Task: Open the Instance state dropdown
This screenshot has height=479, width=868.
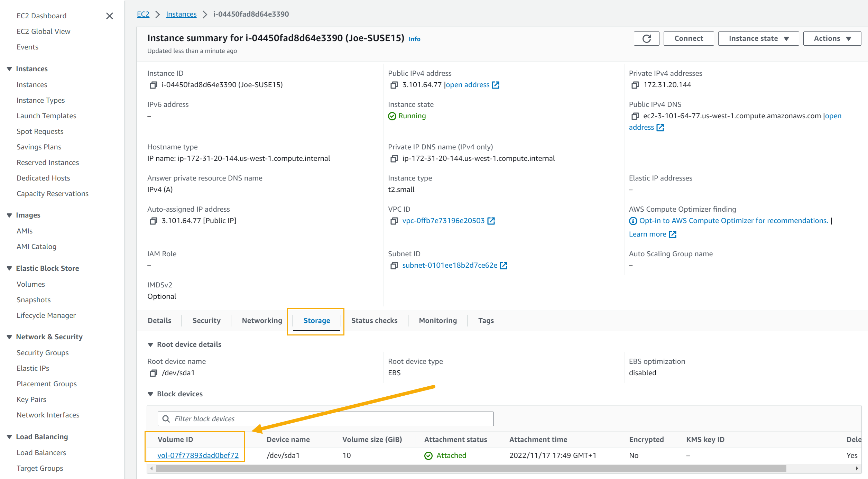Action: [758, 38]
